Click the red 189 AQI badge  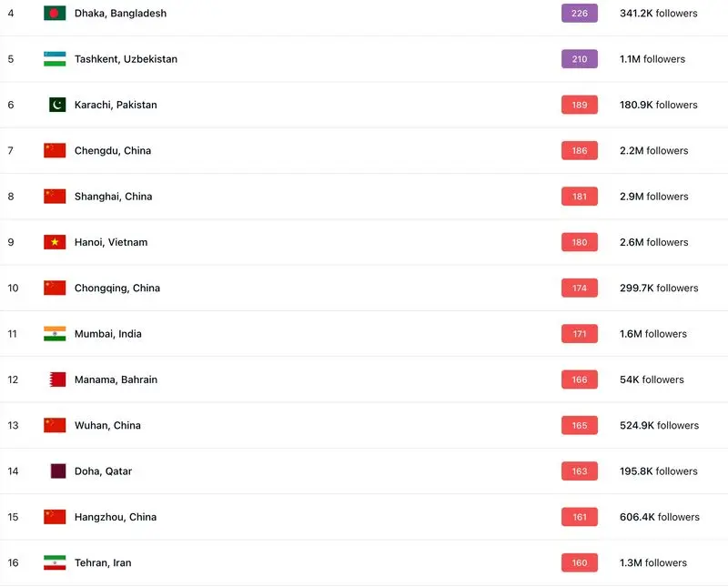579,105
